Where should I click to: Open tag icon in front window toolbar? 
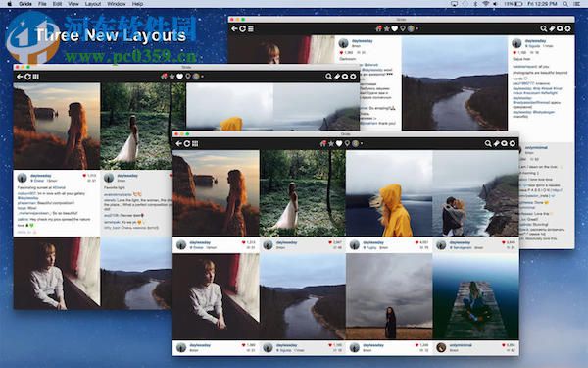coord(496,143)
